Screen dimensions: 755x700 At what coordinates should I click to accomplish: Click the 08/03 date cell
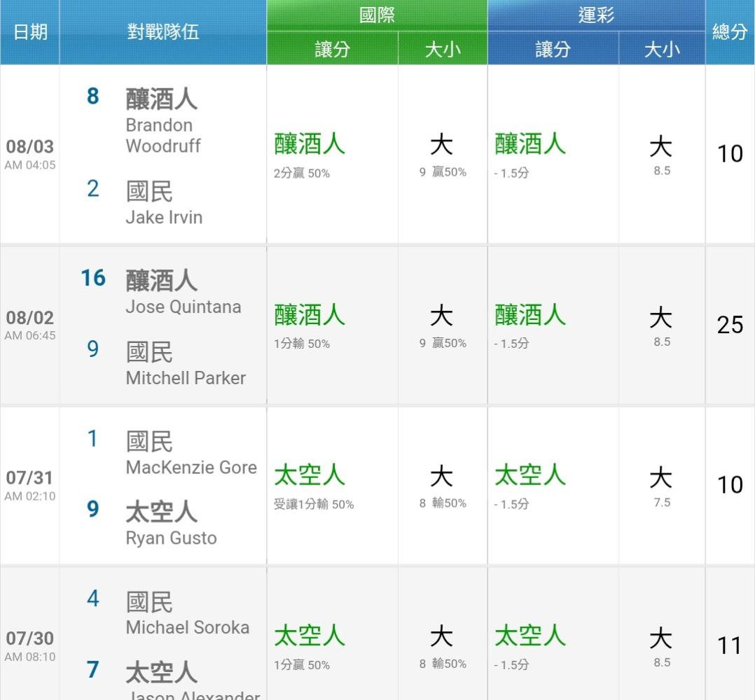tap(30, 154)
